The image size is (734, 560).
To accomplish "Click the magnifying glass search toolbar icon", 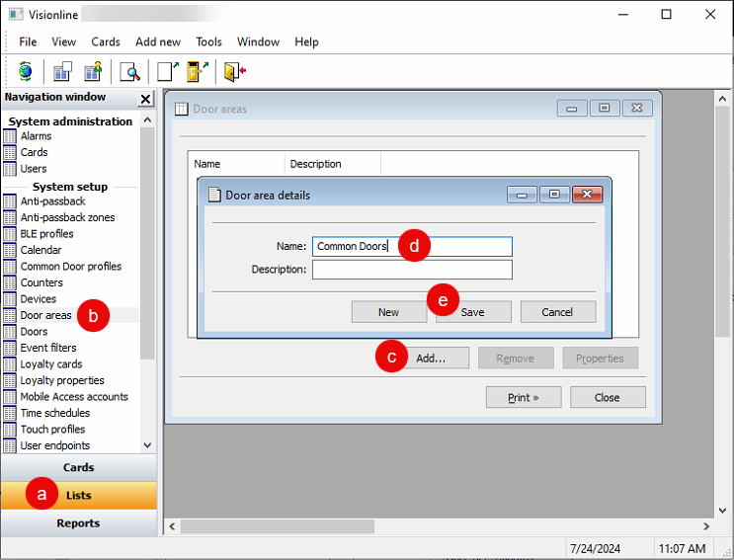I will (129, 71).
